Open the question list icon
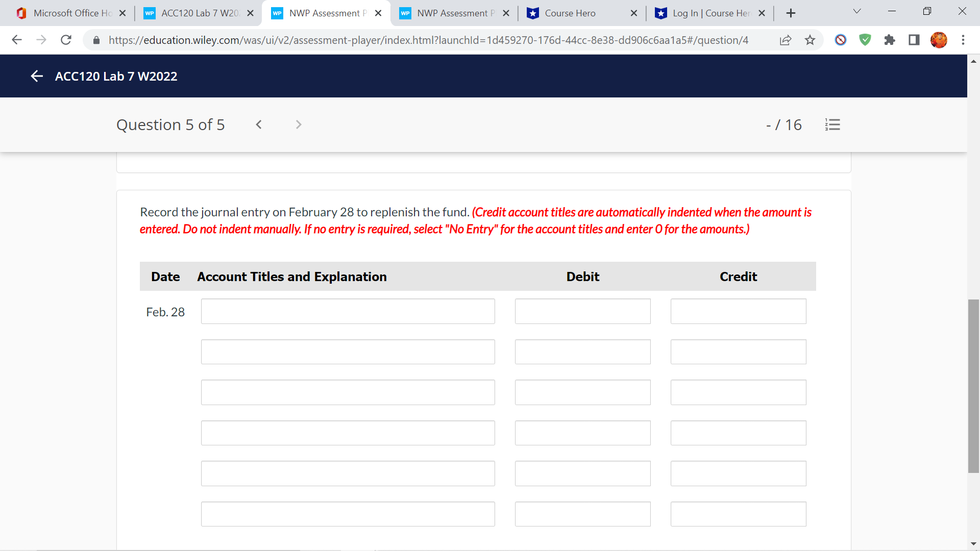Viewport: 980px width, 551px height. pyautogui.click(x=833, y=124)
